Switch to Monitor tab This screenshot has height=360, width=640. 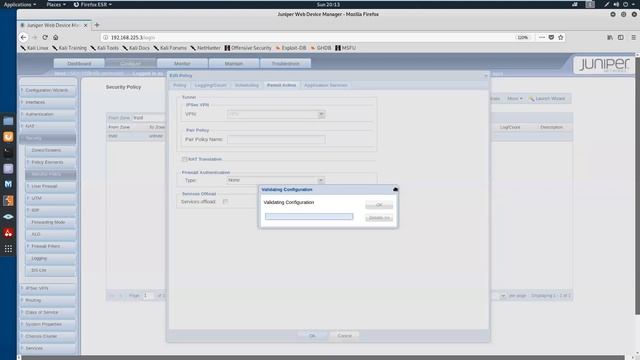(182, 64)
